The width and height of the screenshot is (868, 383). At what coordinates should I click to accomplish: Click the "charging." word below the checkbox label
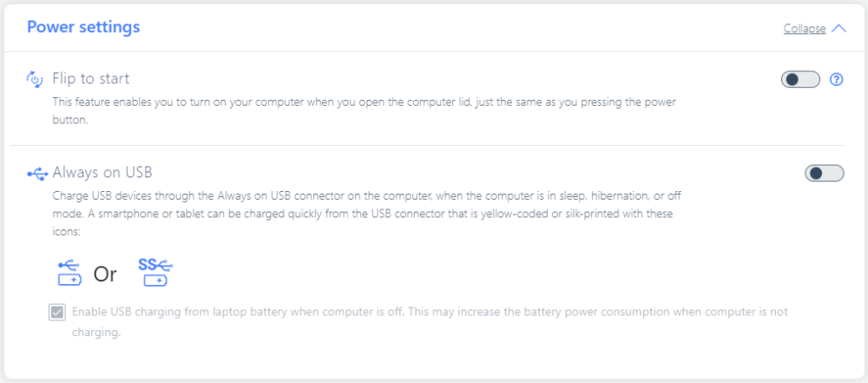click(x=96, y=332)
